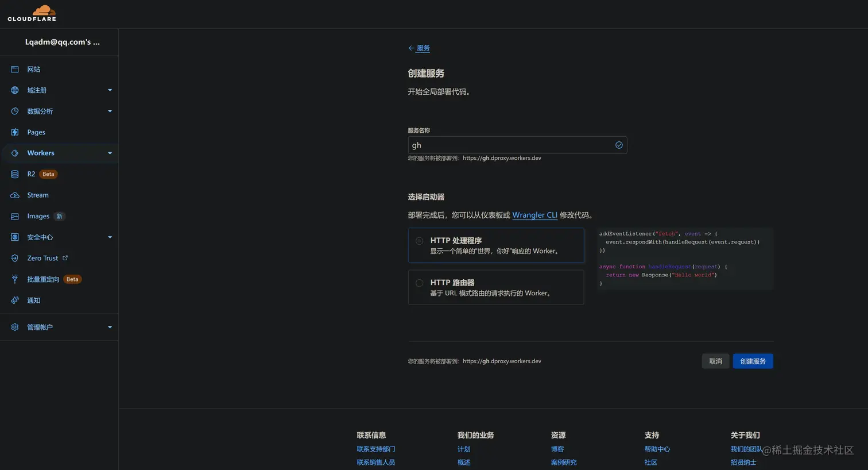This screenshot has width=868, height=470.
Task: Open the 博客 footer link
Action: 557,449
